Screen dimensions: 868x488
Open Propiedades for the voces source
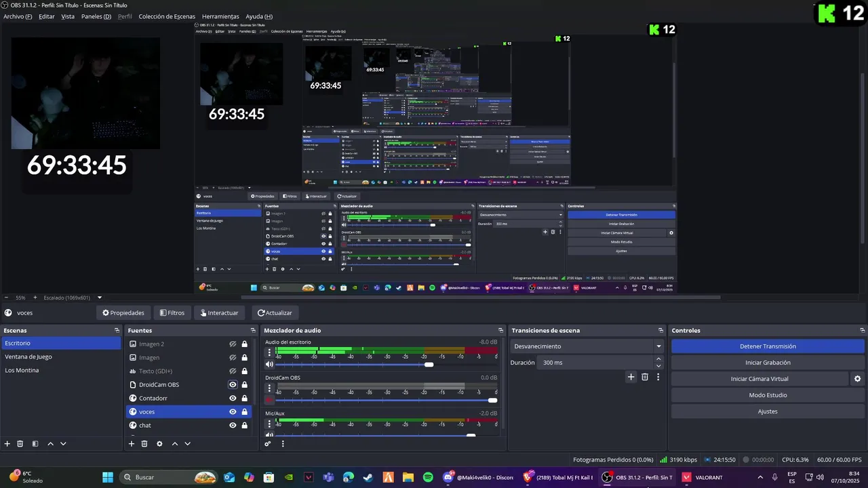[123, 313]
